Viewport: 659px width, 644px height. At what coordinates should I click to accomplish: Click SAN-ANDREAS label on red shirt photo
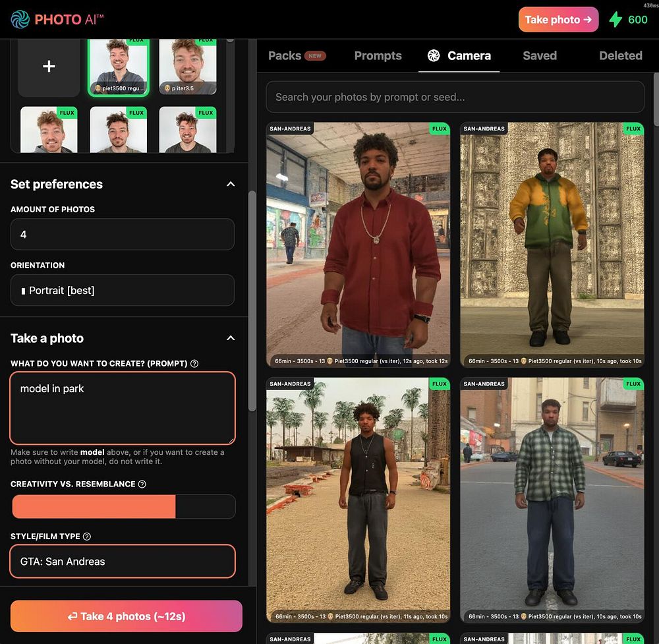click(x=290, y=129)
